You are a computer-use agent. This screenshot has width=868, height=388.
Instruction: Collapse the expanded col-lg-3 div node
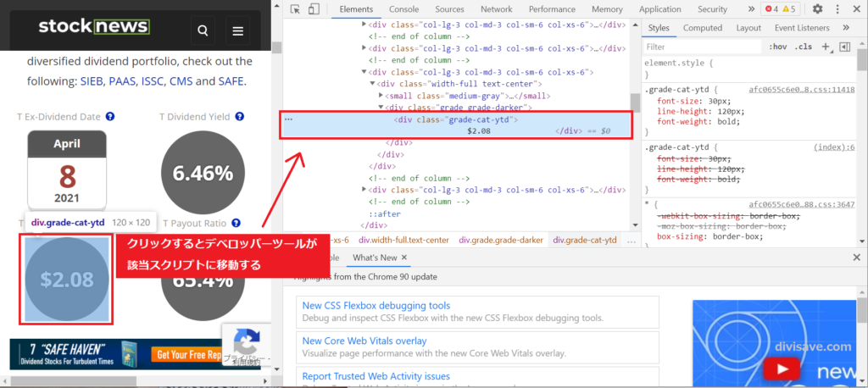pos(364,72)
